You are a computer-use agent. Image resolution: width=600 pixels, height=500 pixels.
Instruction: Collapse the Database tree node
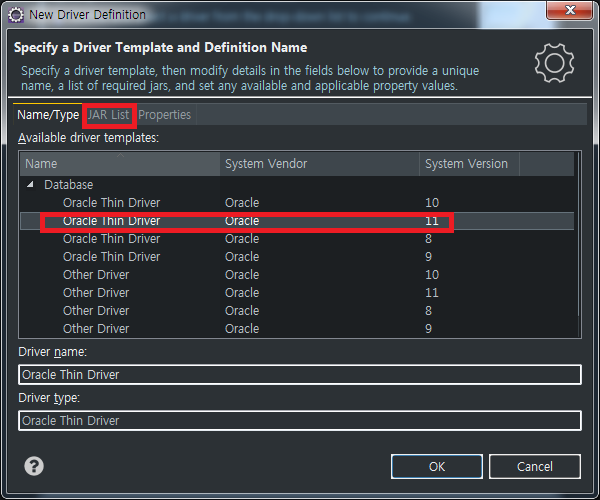click(x=30, y=185)
